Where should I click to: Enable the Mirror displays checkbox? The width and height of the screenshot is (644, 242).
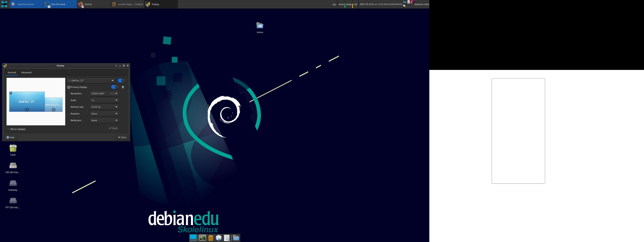(9, 129)
